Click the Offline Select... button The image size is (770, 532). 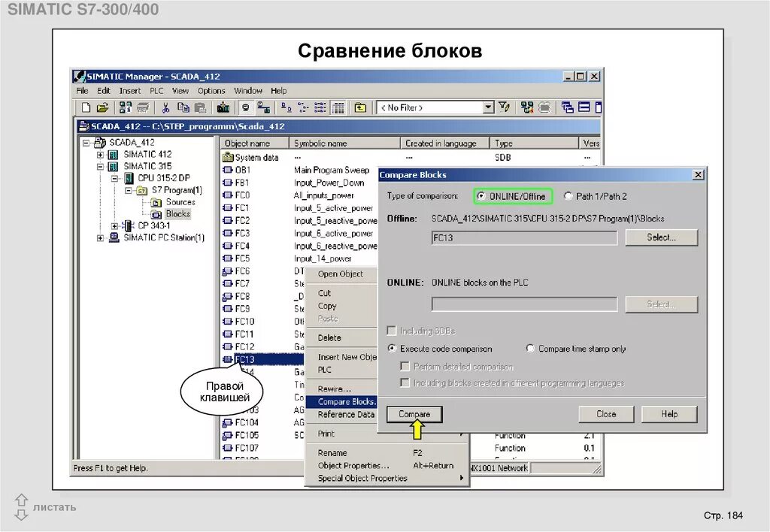662,237
